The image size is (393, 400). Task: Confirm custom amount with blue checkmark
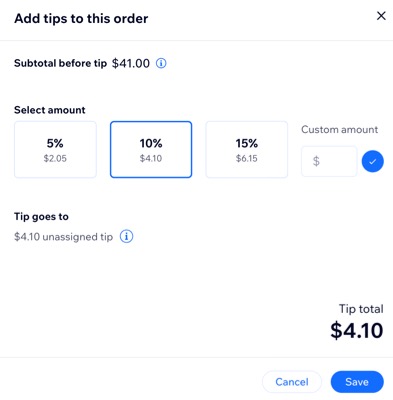[373, 161]
